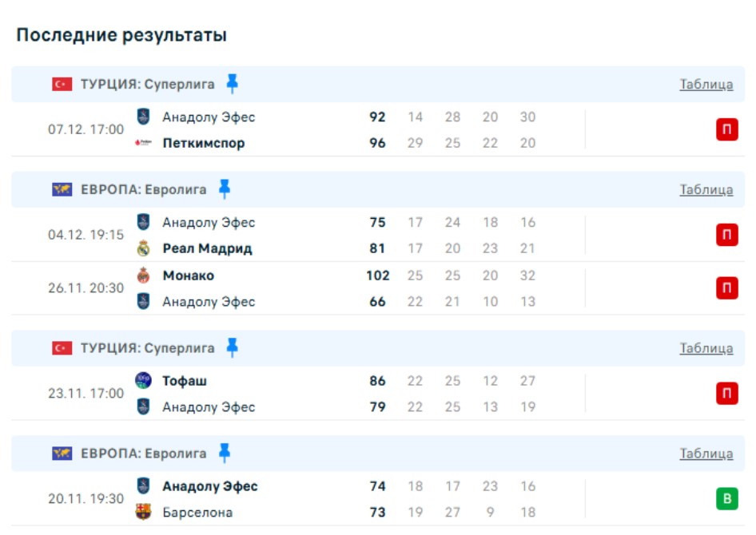Pin the first Европа Евролига league header
The image size is (756, 535).
coord(225,189)
